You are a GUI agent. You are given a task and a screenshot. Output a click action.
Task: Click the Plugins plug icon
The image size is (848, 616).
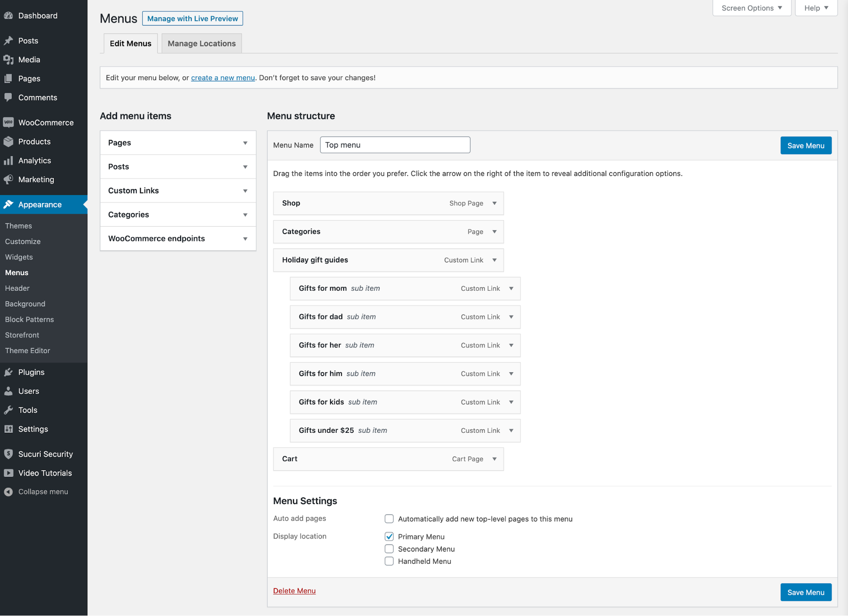[8, 372]
